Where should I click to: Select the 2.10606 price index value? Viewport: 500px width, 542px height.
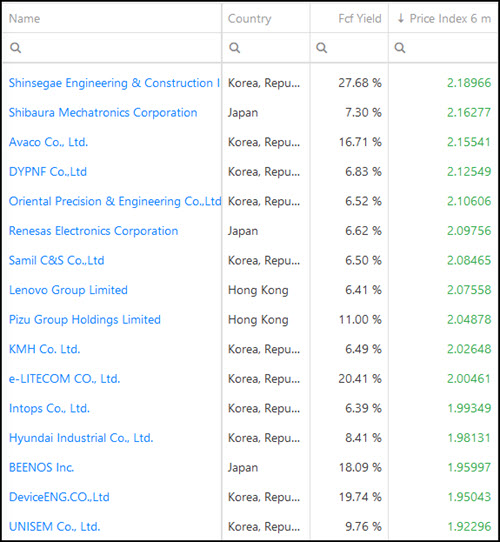click(469, 201)
